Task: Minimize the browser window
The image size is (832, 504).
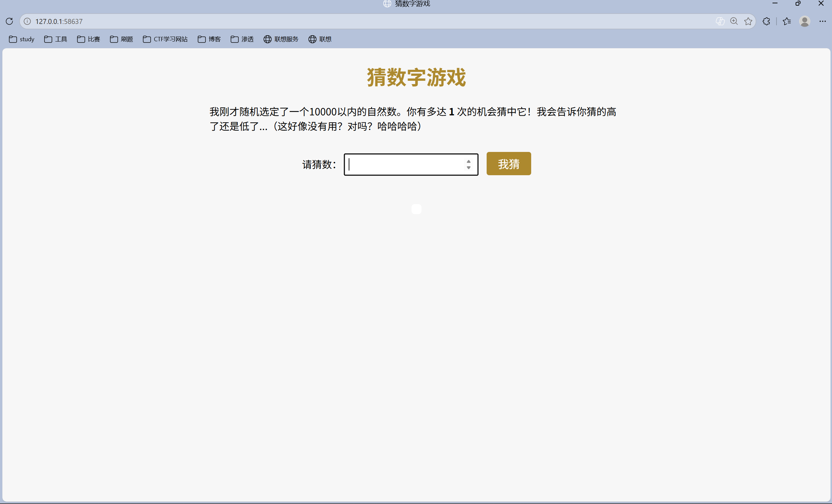Action: coord(775,3)
